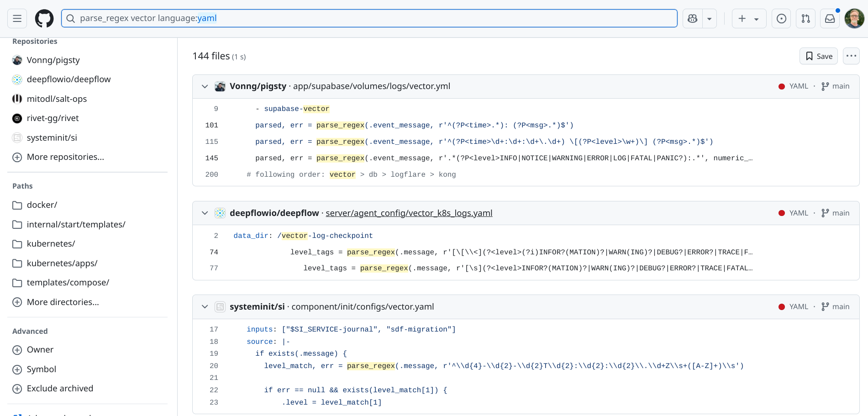This screenshot has width=868, height=416.
Task: Jump to line 101 in pigsty vector.yml
Action: tap(212, 125)
